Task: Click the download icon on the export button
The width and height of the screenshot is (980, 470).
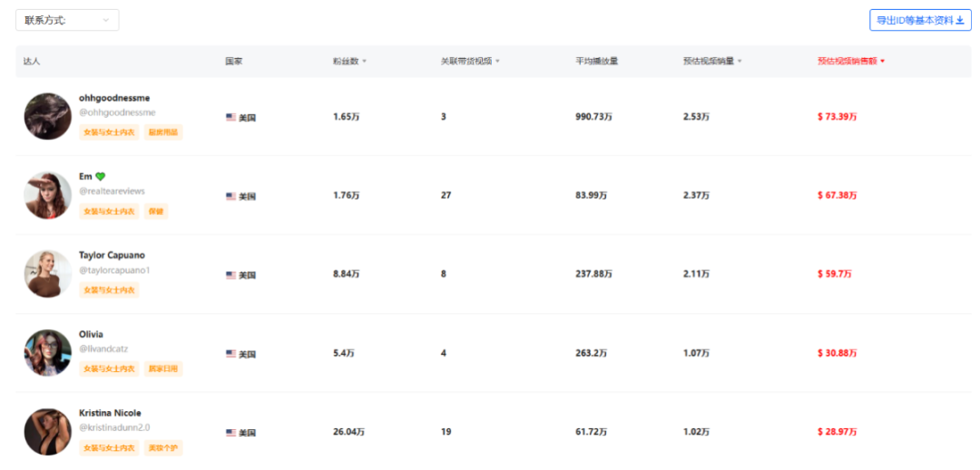Action: (960, 20)
